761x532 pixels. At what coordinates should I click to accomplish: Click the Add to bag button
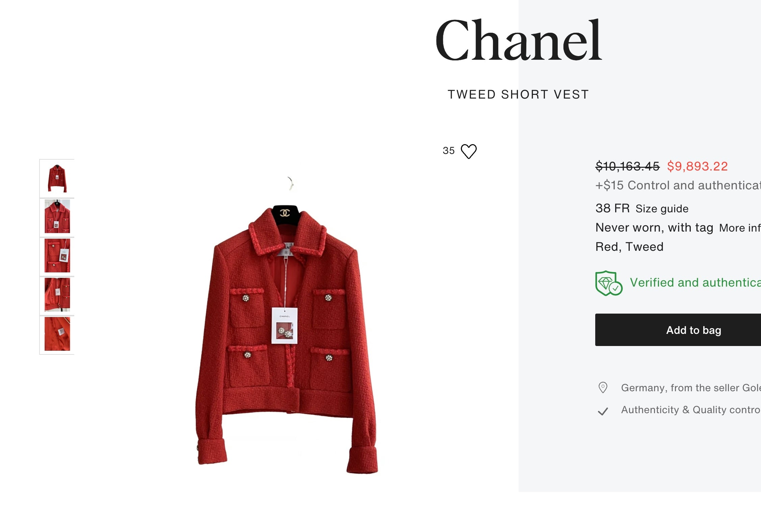(678, 330)
